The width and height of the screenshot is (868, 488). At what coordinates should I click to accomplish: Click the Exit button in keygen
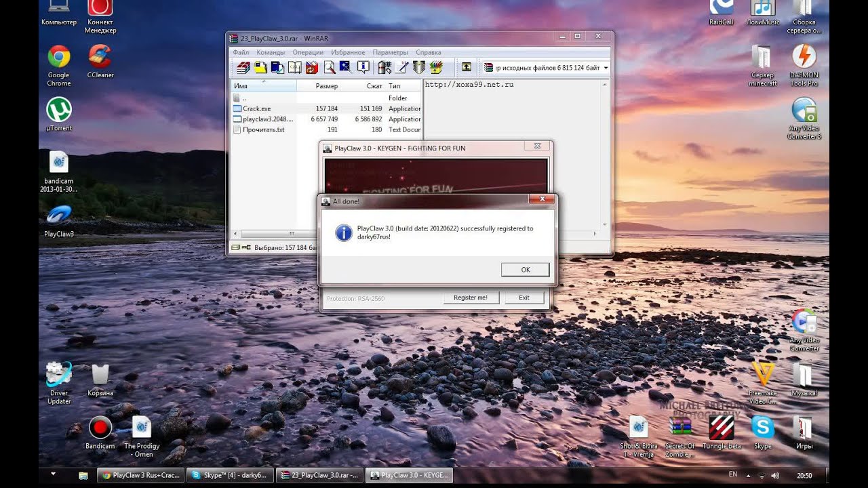[524, 298]
